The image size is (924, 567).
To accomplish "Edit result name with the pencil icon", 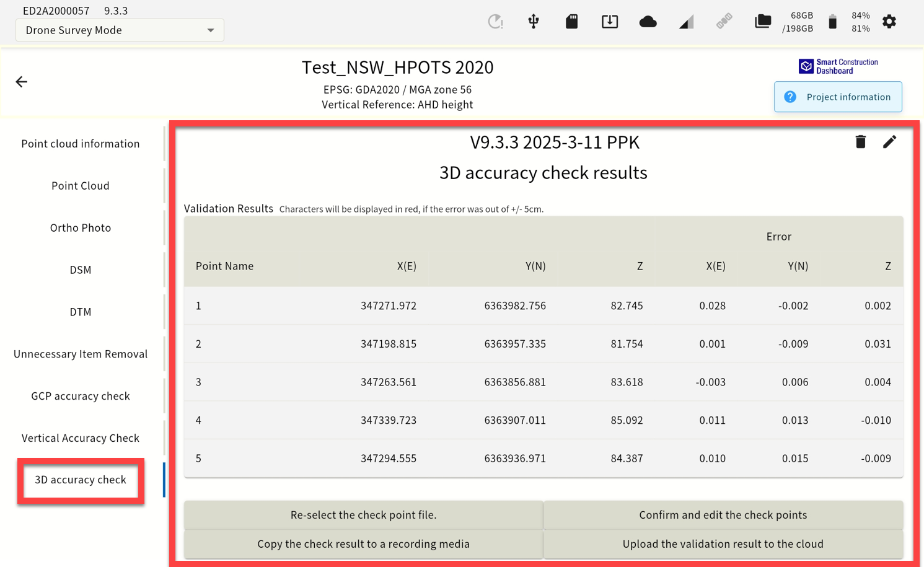I will pos(889,142).
